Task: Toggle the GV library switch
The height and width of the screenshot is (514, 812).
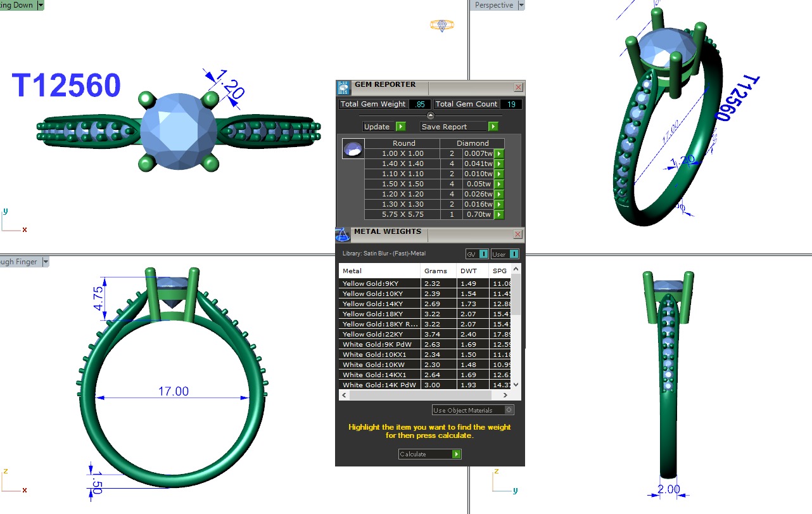Action: click(x=483, y=254)
